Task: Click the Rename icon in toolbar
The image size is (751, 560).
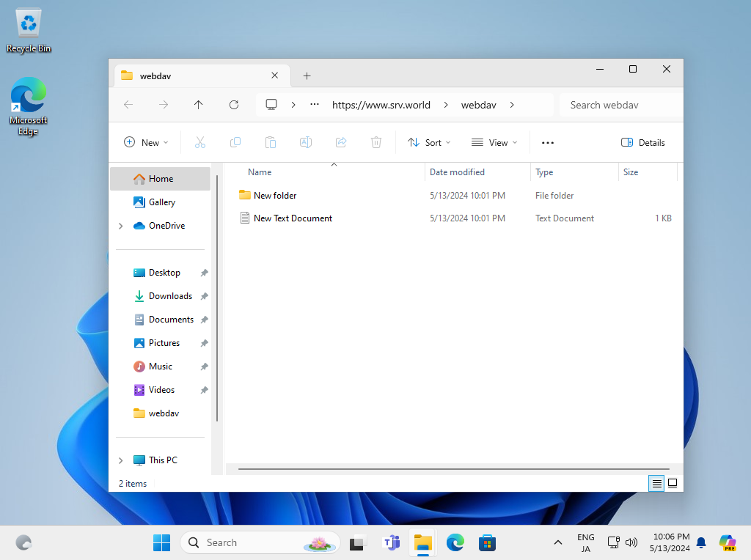Action: [x=306, y=143]
